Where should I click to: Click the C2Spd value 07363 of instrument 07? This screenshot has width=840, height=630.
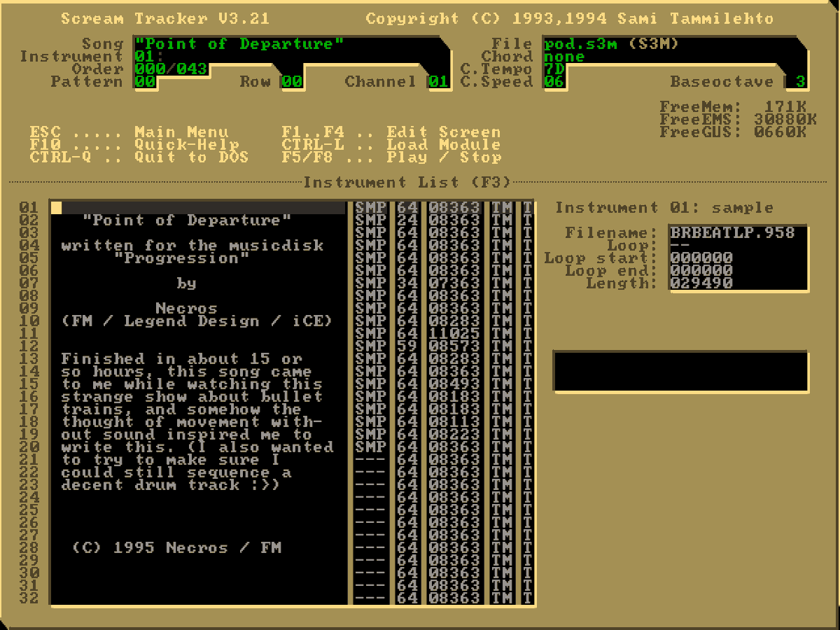click(455, 283)
